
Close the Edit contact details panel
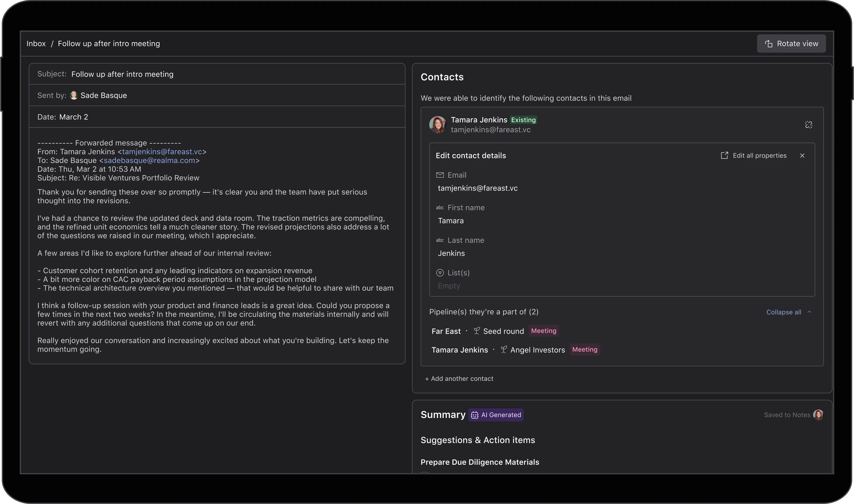[x=802, y=155]
